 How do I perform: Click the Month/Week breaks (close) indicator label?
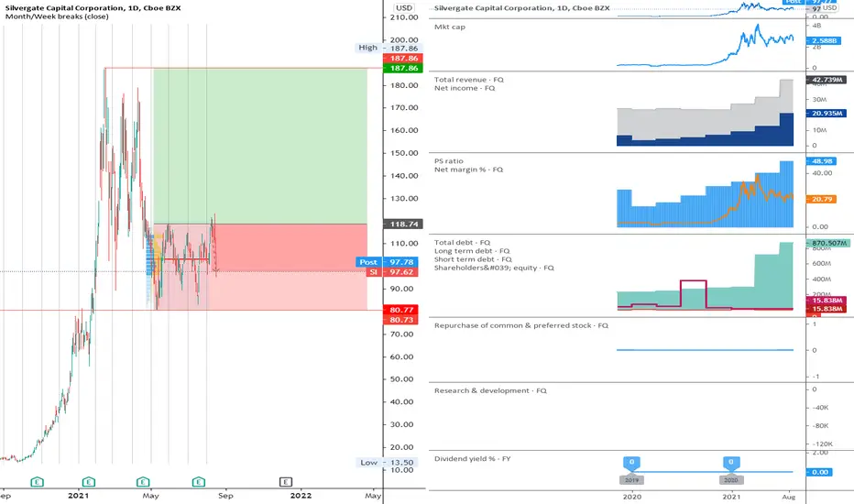coord(57,16)
